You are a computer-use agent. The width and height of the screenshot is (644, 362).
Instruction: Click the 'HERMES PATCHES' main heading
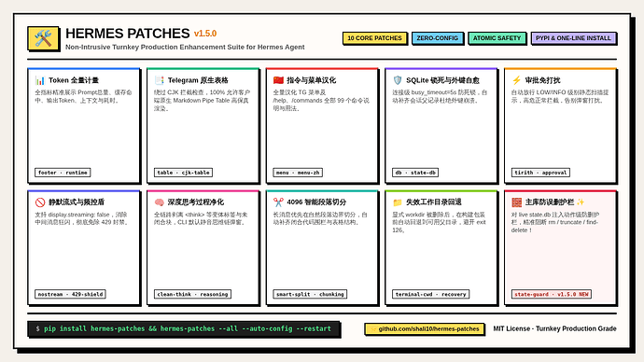(127, 34)
